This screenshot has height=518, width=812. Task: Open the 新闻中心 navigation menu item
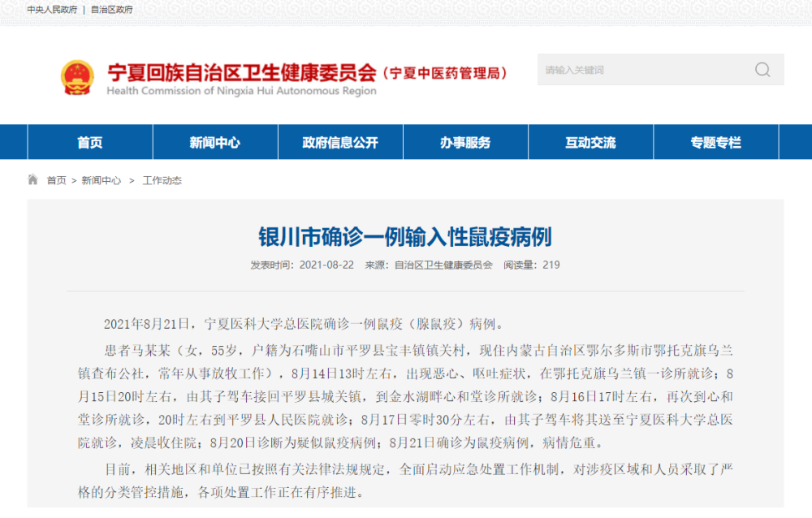click(x=215, y=143)
